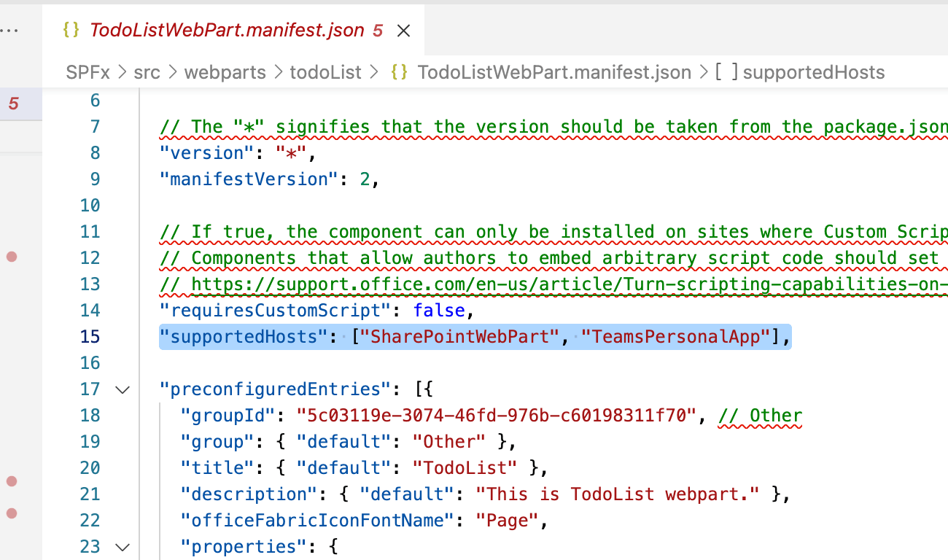
Task: Click the array brackets icon before supportedHosts
Action: [727, 72]
